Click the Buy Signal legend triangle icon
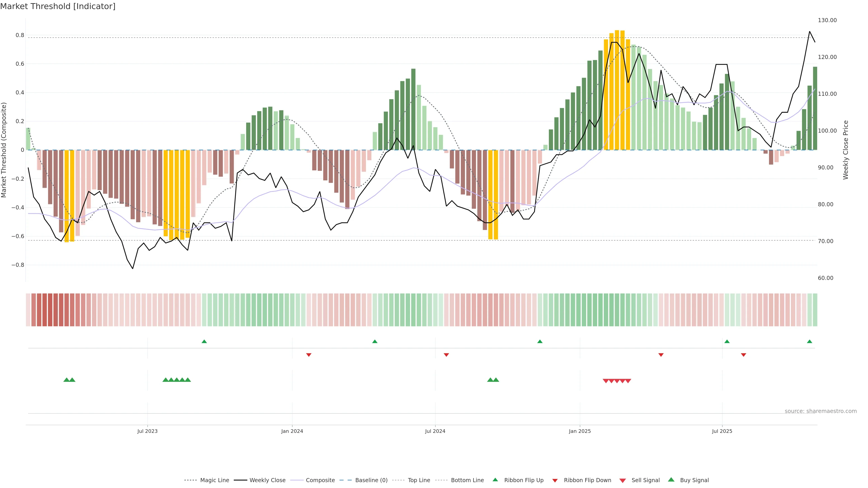The height and width of the screenshot is (488, 868). coord(671,480)
